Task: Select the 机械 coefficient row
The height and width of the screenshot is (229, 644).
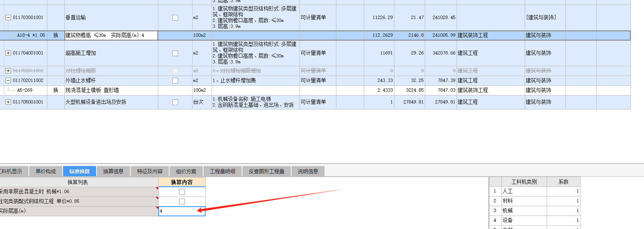Action: tap(535, 211)
